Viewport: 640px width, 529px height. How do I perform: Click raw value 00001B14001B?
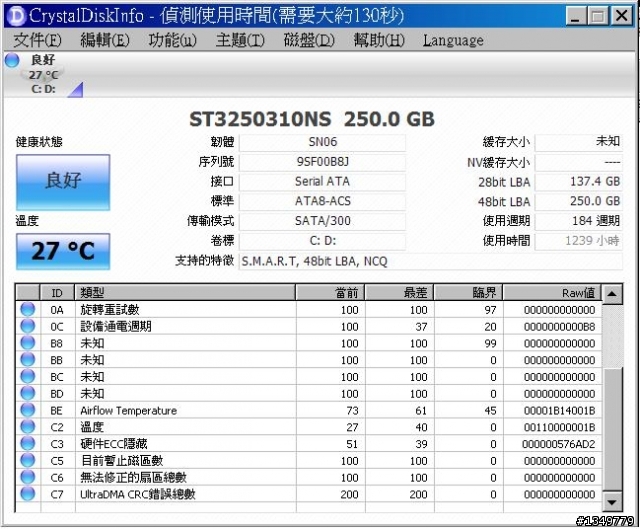pos(559,411)
